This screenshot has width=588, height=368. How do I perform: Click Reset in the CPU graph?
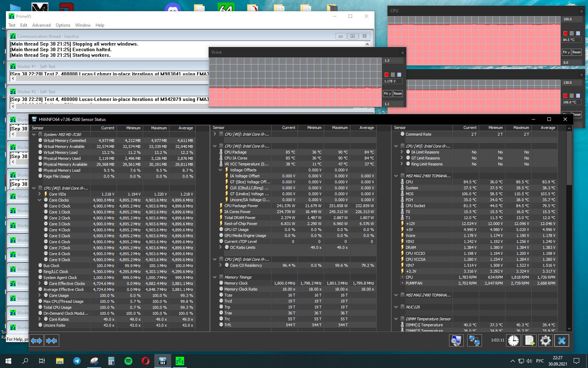[x=576, y=52]
